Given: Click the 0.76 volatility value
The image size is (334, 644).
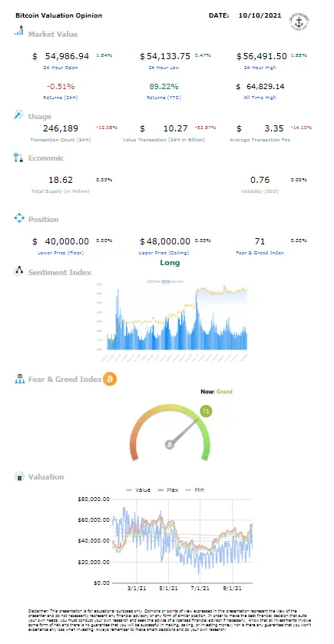Looking at the screenshot, I should click(x=260, y=180).
